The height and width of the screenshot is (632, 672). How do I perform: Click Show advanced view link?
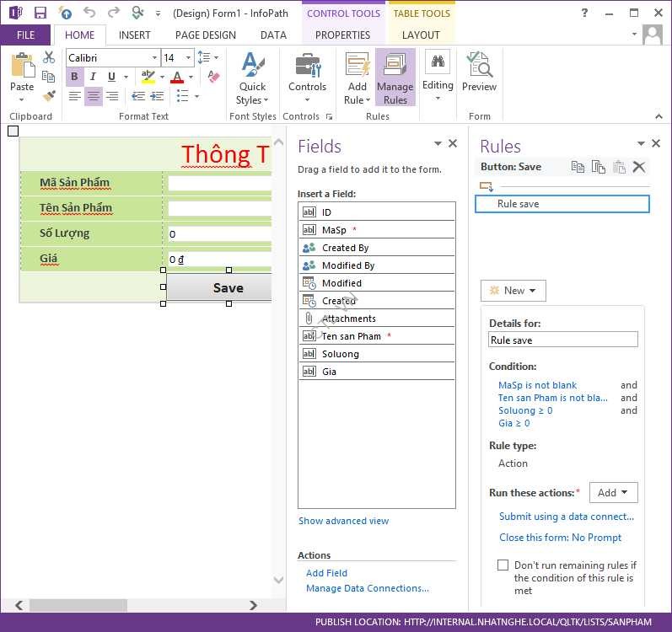344,521
